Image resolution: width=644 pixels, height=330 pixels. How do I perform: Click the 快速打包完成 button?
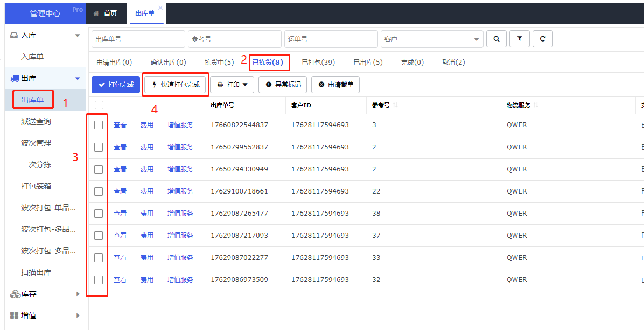pyautogui.click(x=174, y=85)
